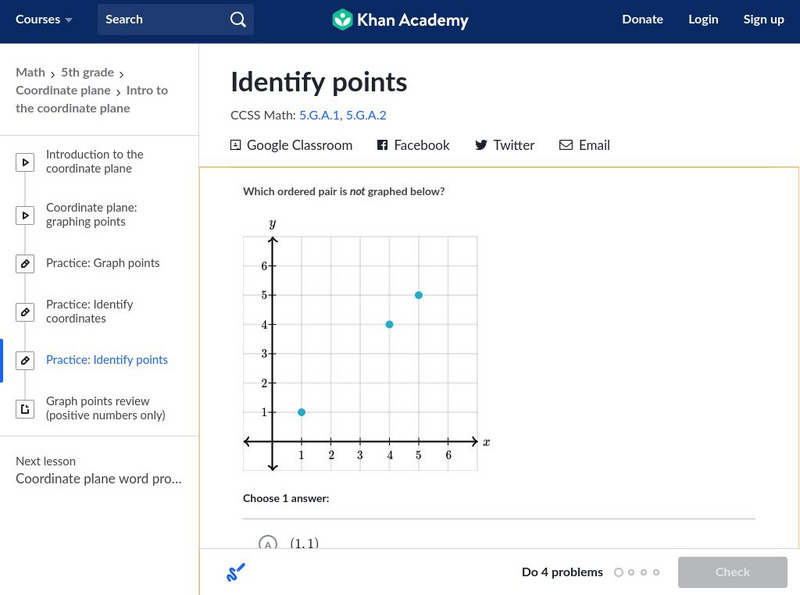The width and height of the screenshot is (800, 595).
Task: Select the Practice: Graph points pencil icon
Action: pos(25,263)
